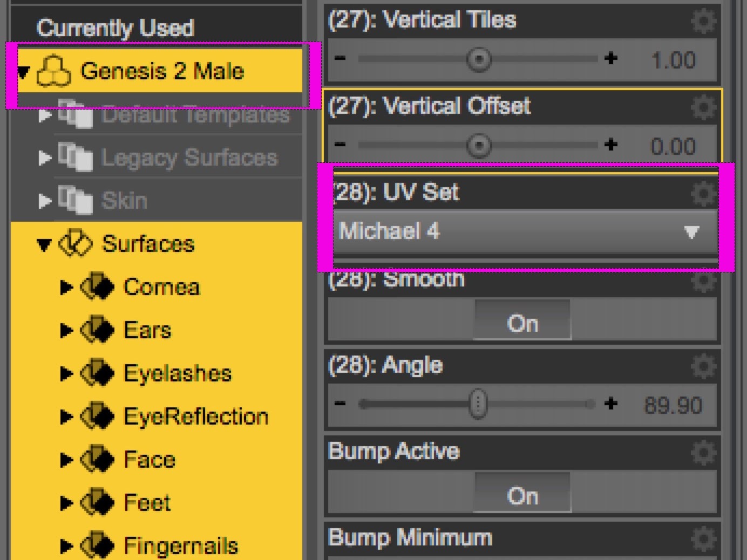Expand the Face surface entry

[66, 460]
